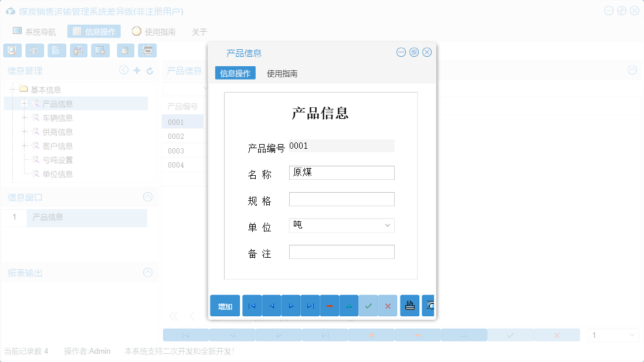Select the magnifier search tool on the toolbar
Screen dimensions: 644x362
(x=12, y=50)
